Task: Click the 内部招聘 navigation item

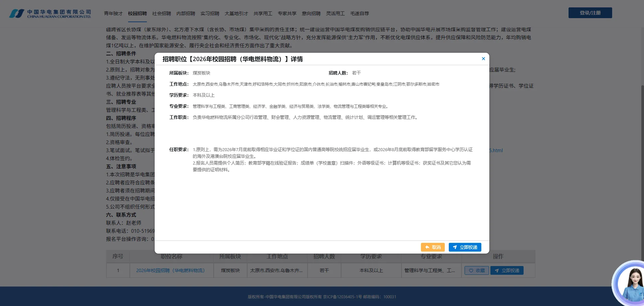Action: [185, 13]
